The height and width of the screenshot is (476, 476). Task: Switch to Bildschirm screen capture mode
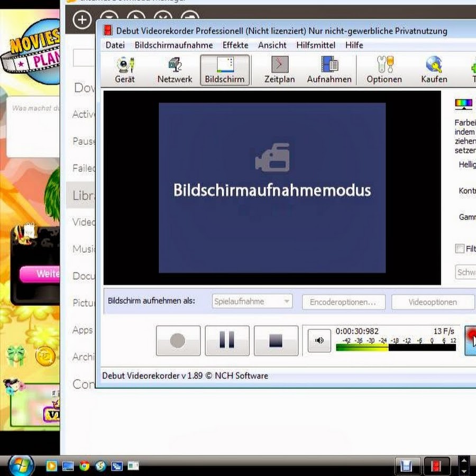(225, 70)
